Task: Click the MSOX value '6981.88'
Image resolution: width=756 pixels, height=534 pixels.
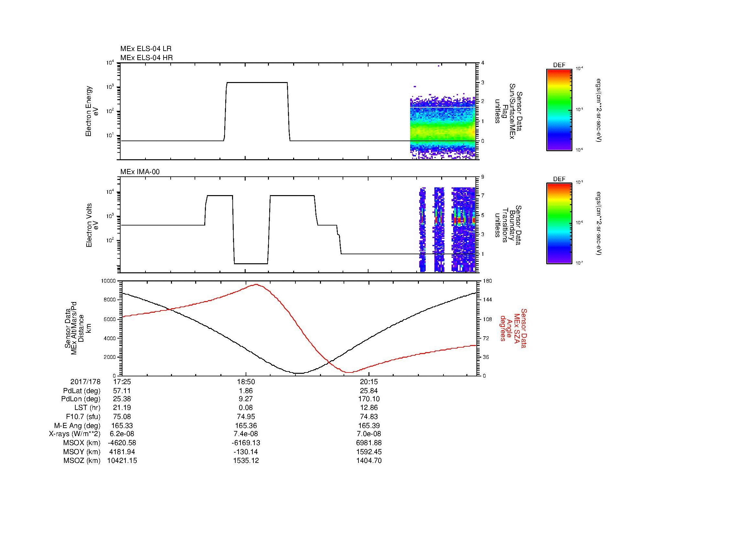Action: [369, 443]
